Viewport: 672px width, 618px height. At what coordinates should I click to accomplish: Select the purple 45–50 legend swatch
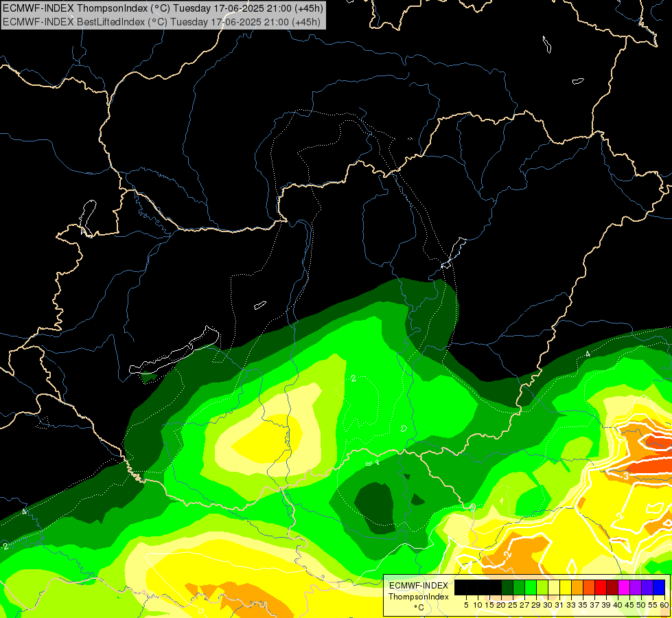pyautogui.click(x=636, y=588)
